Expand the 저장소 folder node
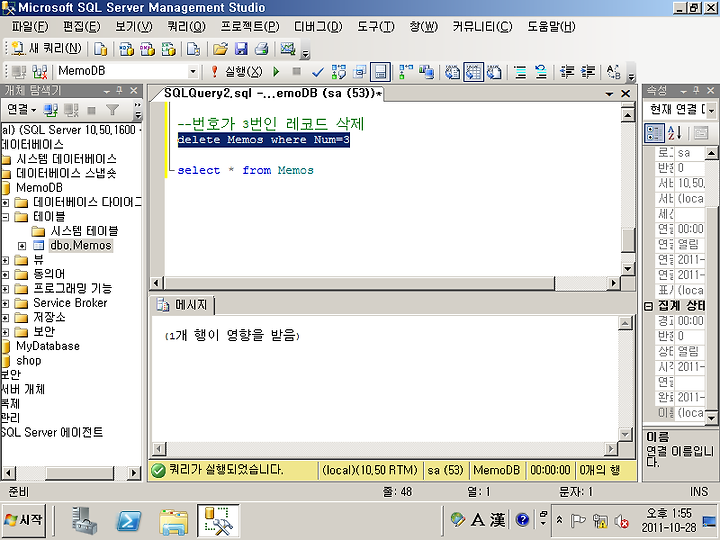 (5, 318)
